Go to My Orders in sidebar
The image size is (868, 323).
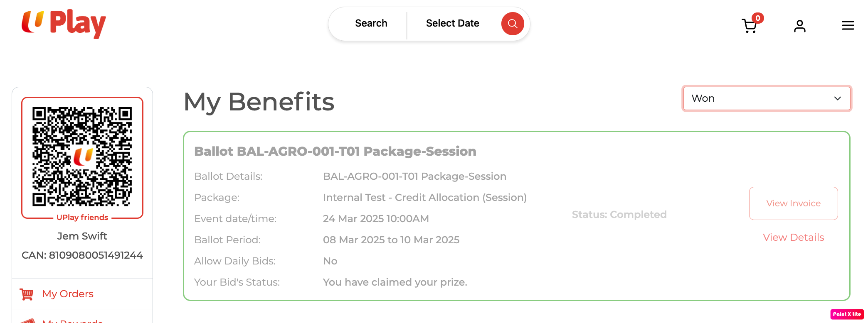click(x=68, y=294)
